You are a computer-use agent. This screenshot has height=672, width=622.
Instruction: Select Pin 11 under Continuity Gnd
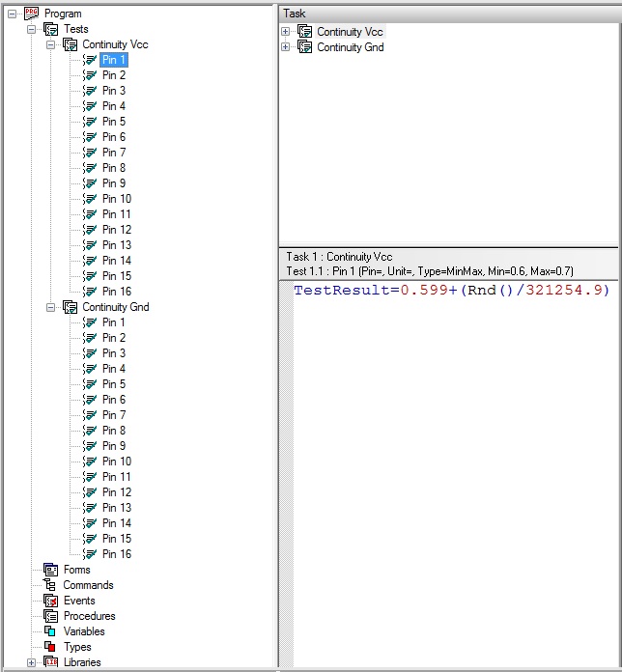point(117,477)
